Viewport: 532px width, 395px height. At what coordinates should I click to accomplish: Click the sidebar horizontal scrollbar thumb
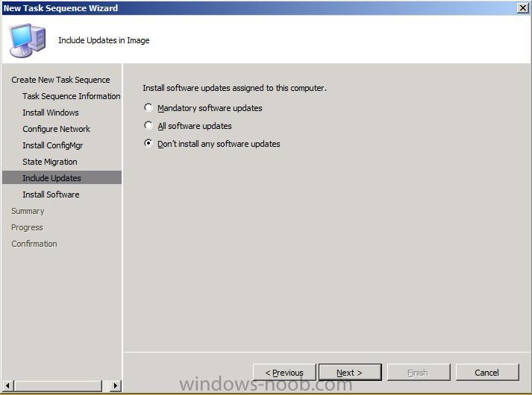tap(58, 385)
